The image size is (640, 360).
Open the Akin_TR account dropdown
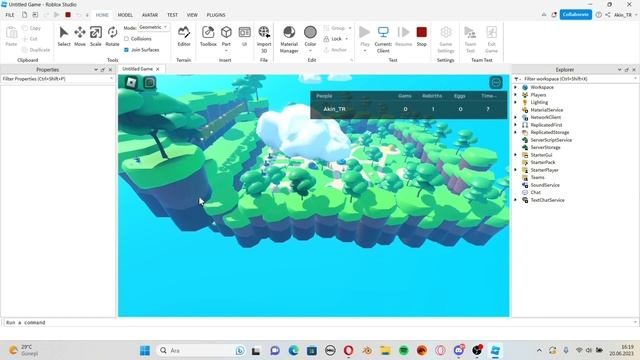coord(625,15)
